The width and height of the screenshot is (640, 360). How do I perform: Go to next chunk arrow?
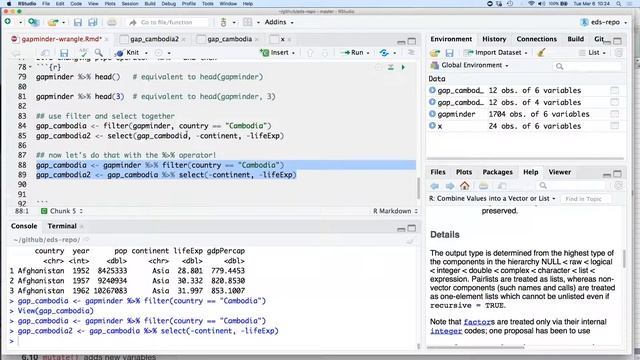(325, 52)
